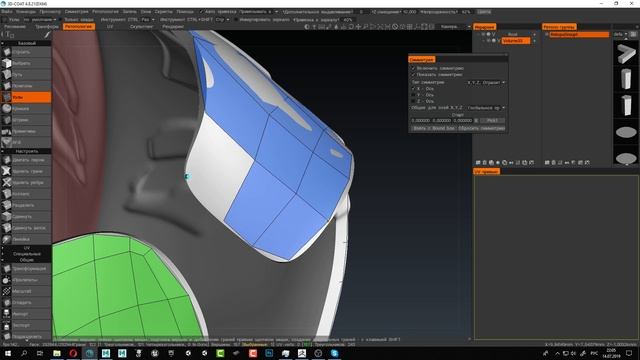Viewport: 640px width, 360px height.
Task: Toggle the Инвертировать нормали checkbox
Action: [236, 20]
